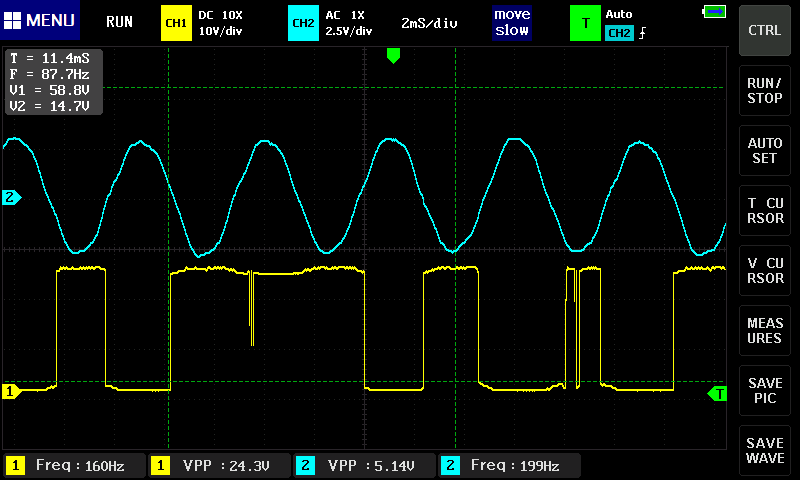Screen dimensions: 800x480
Task: Click the V CURSOR button
Action: point(764,271)
